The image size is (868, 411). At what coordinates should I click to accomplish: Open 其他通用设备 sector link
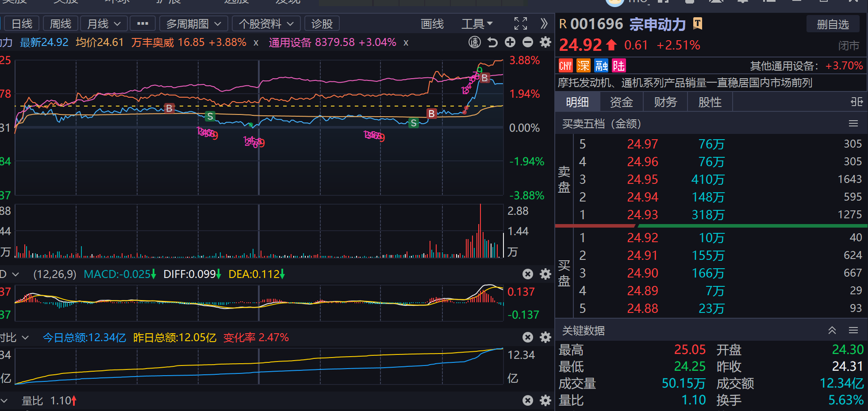(x=784, y=66)
